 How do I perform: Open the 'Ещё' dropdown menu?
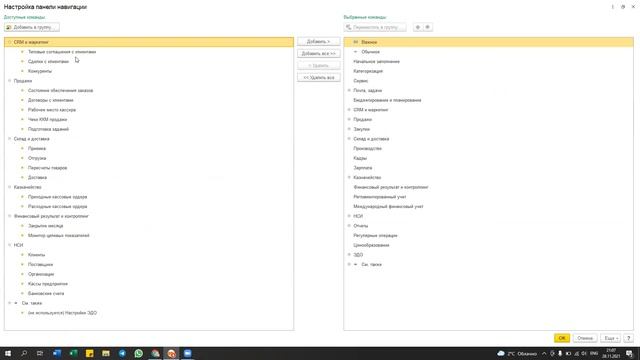point(610,338)
